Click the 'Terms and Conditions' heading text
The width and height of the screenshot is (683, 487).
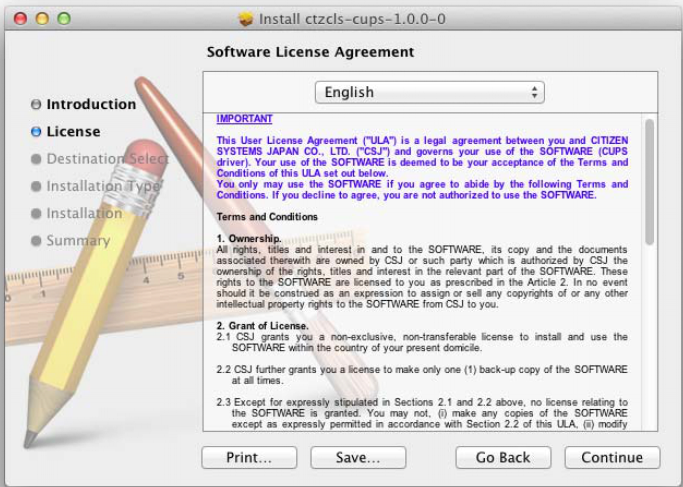(267, 217)
